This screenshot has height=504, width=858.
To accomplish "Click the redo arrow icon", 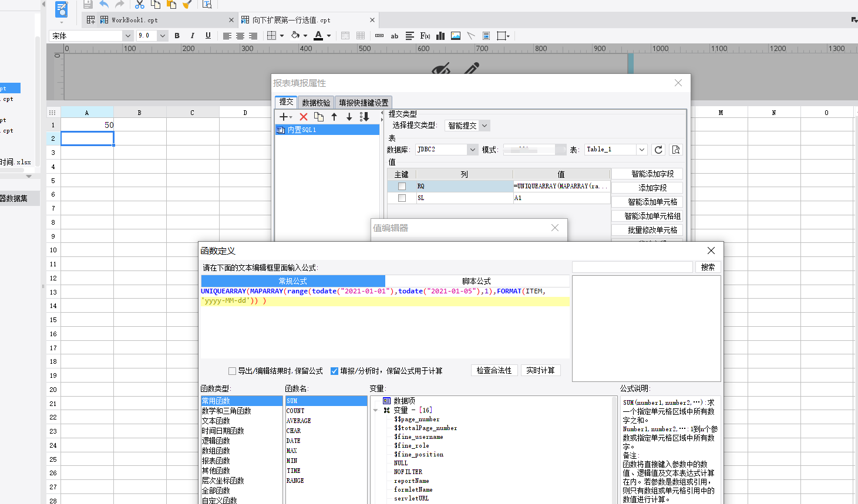I will [120, 4].
